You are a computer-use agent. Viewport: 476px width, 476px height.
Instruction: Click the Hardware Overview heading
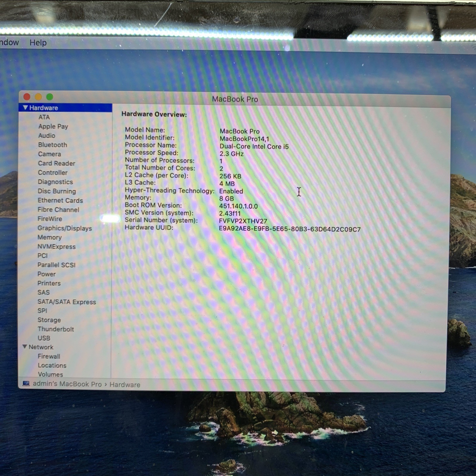154,114
